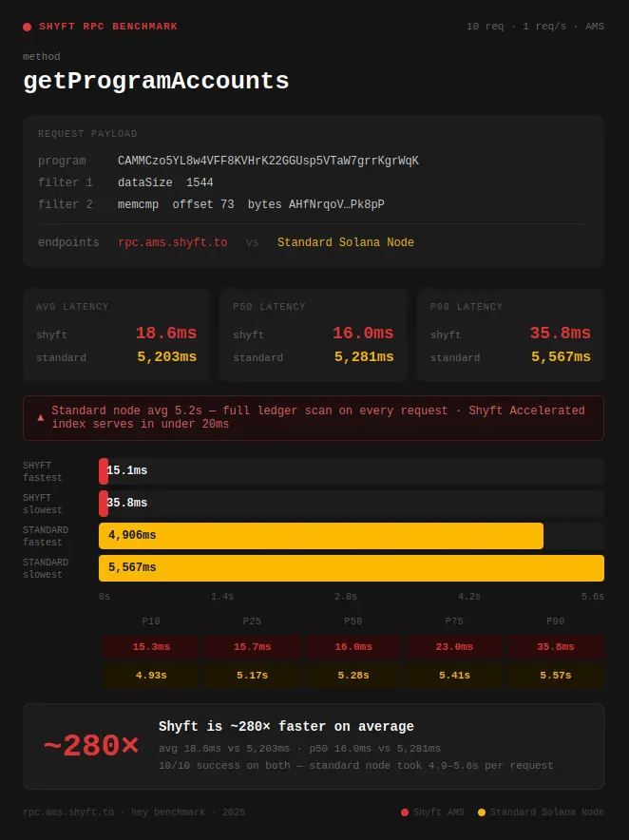Image resolution: width=629 pixels, height=840 pixels.
Task: Click the 5.41s cell under P75
Action: (454, 676)
